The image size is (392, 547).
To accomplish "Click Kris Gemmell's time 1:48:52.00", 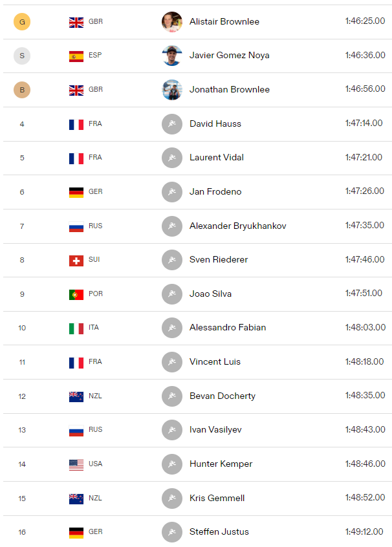I will coord(365,497).
